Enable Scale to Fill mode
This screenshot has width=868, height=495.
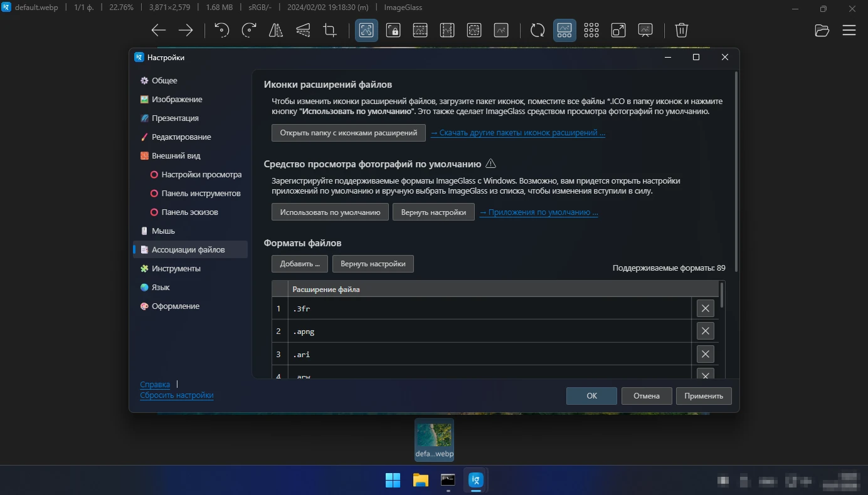click(501, 30)
